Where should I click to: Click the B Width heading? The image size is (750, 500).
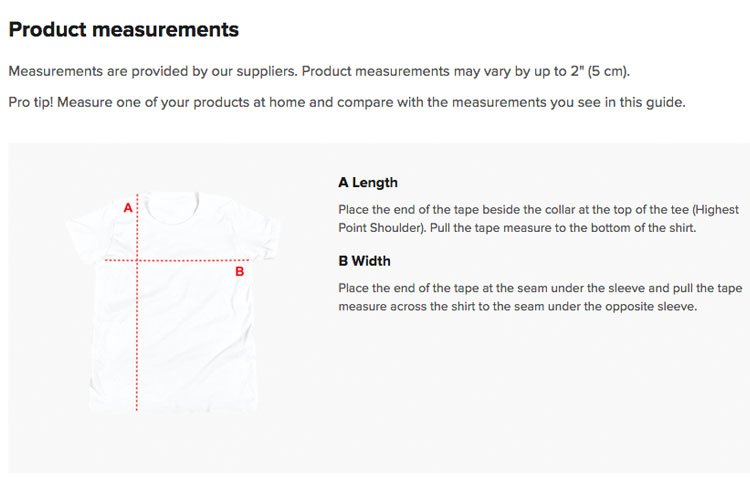point(364,261)
